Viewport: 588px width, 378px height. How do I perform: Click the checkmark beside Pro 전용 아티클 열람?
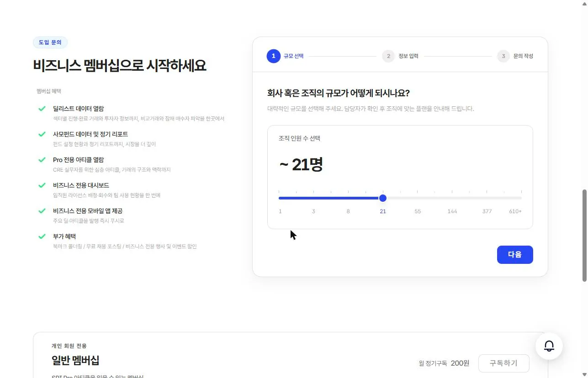tap(42, 160)
